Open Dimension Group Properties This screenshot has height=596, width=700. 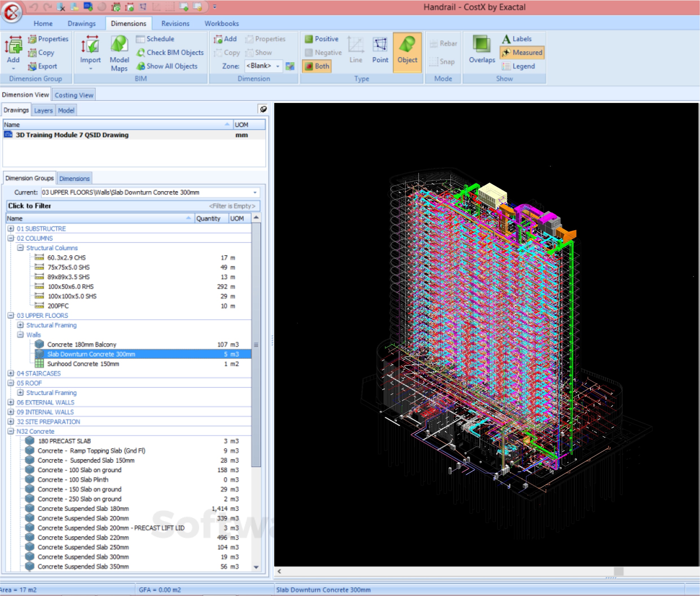click(49, 39)
